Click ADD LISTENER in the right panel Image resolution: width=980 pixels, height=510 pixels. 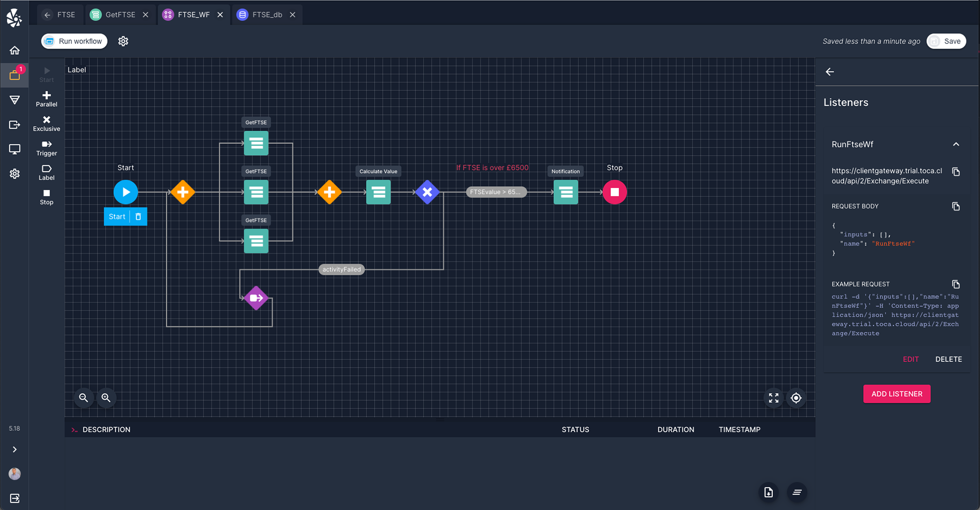point(896,394)
